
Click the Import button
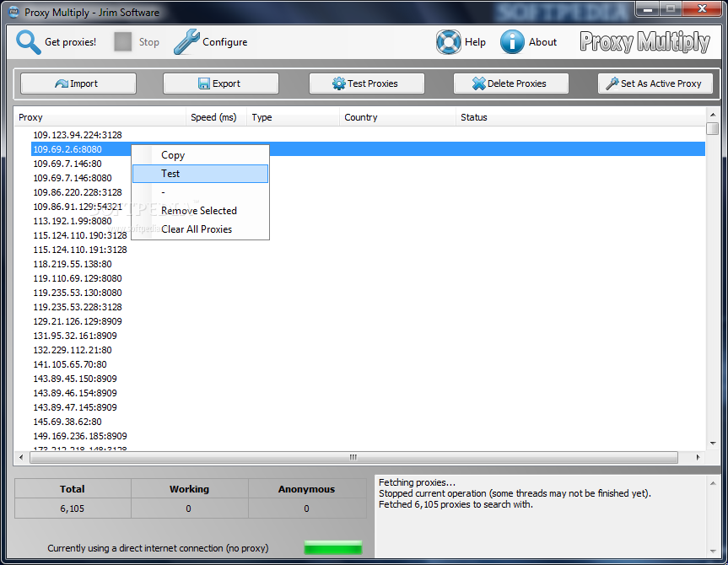tap(78, 83)
